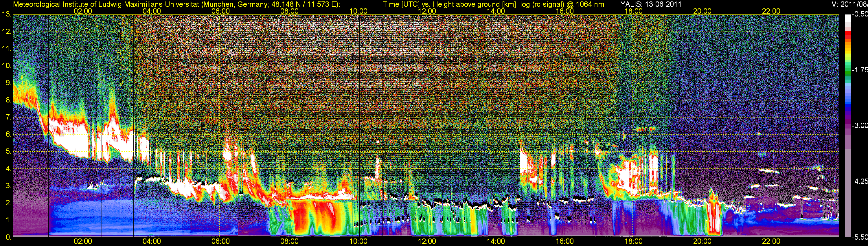Click the height axis label '11.'
This screenshot has width=868, height=246.
pos(7,49)
